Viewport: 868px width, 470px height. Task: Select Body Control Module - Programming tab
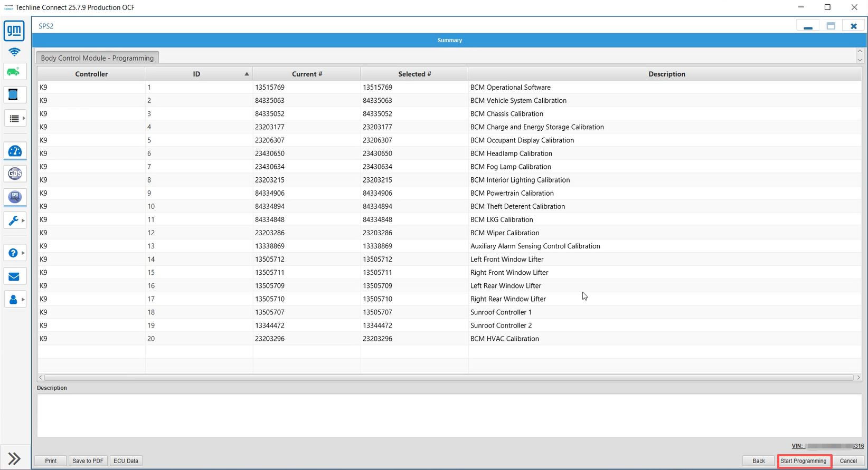coord(97,58)
